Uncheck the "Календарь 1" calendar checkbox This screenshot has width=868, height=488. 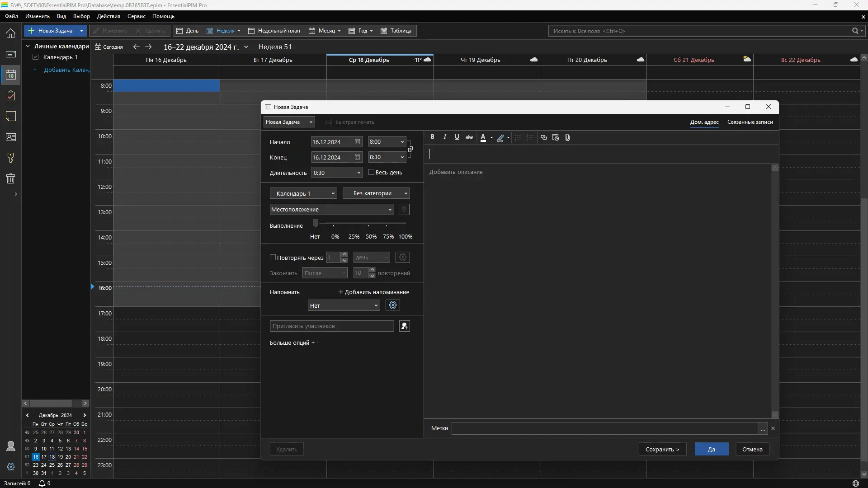pyautogui.click(x=36, y=57)
